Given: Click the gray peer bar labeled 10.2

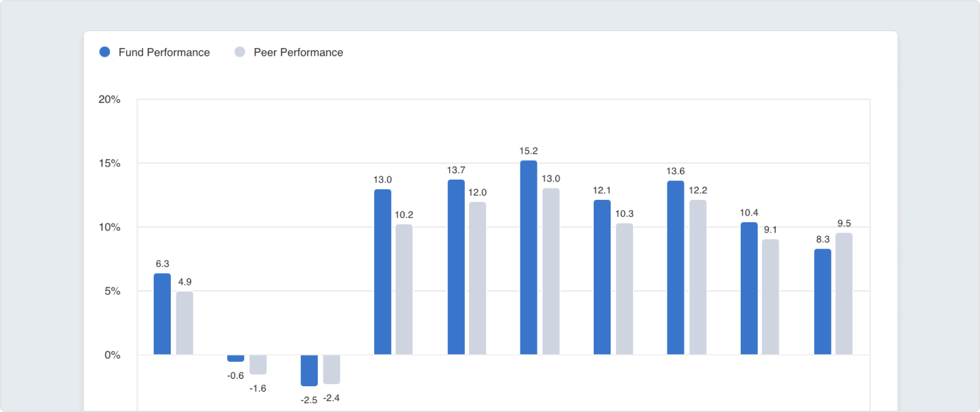Looking at the screenshot, I should click(404, 289).
